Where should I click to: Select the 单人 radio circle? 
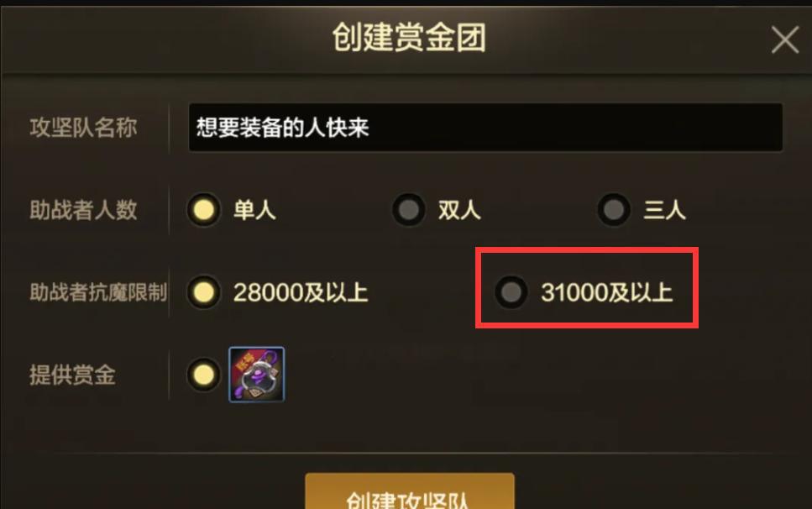click(x=203, y=210)
